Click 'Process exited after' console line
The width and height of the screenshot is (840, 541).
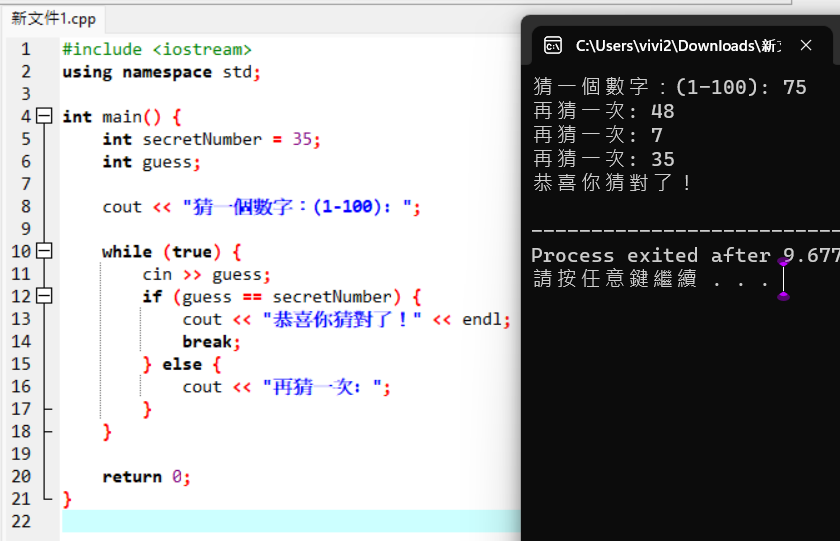tap(685, 256)
